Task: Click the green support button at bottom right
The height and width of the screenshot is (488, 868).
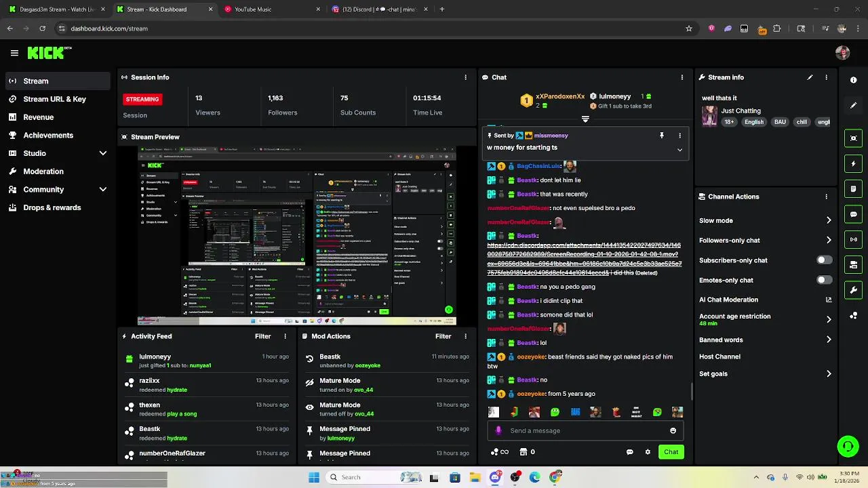Action: 848,446
